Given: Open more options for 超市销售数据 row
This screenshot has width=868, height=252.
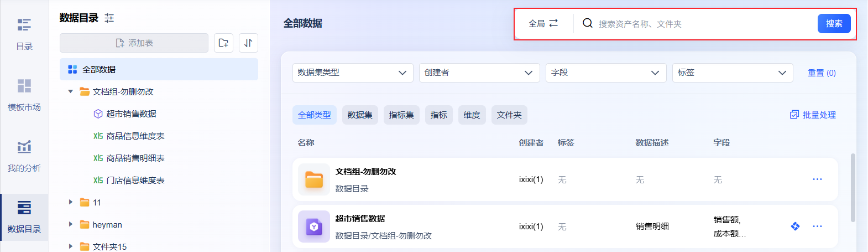Looking at the screenshot, I should click(817, 226).
